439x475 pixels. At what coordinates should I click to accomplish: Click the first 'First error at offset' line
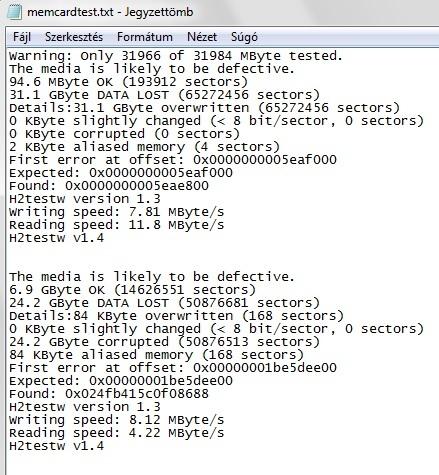pos(173,160)
